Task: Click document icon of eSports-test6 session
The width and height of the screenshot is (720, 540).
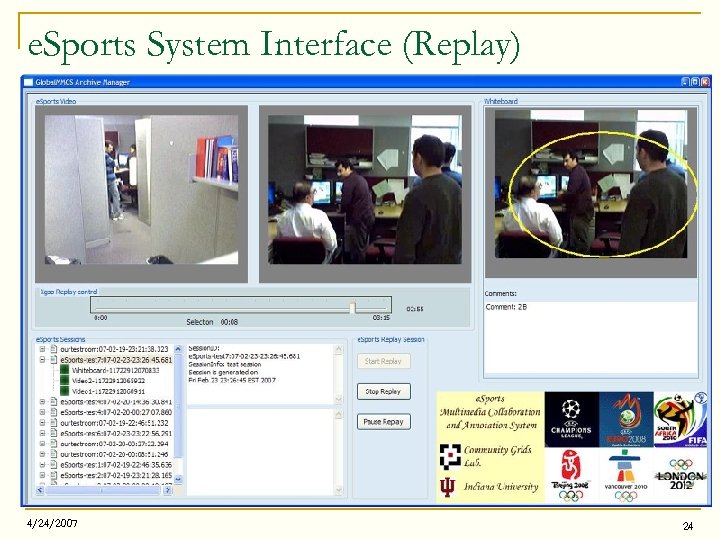Action: pos(53,433)
